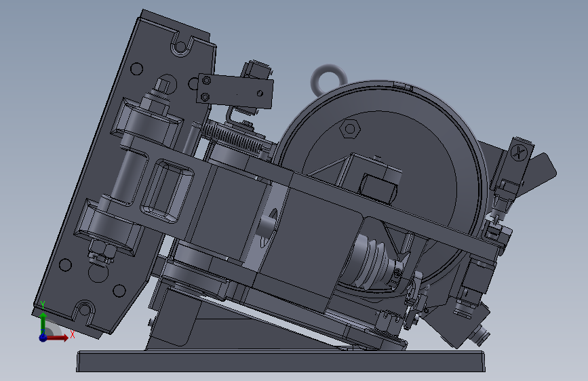Select the hex bolt head on the round cover
Image resolution: width=588 pixels, height=381 pixels.
(x=349, y=129)
